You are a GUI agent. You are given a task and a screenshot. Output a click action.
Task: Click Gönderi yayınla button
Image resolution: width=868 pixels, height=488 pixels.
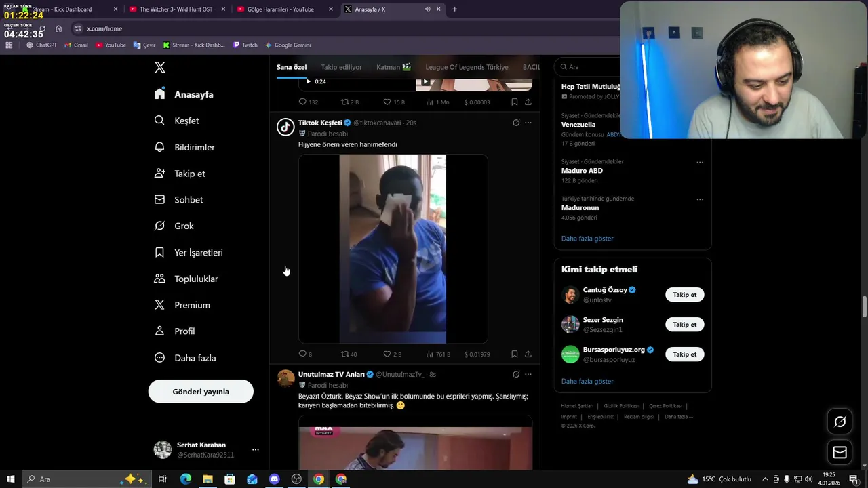201,392
